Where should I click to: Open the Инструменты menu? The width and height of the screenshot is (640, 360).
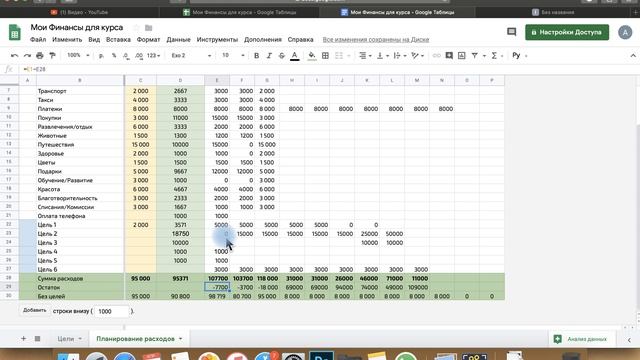point(217,40)
